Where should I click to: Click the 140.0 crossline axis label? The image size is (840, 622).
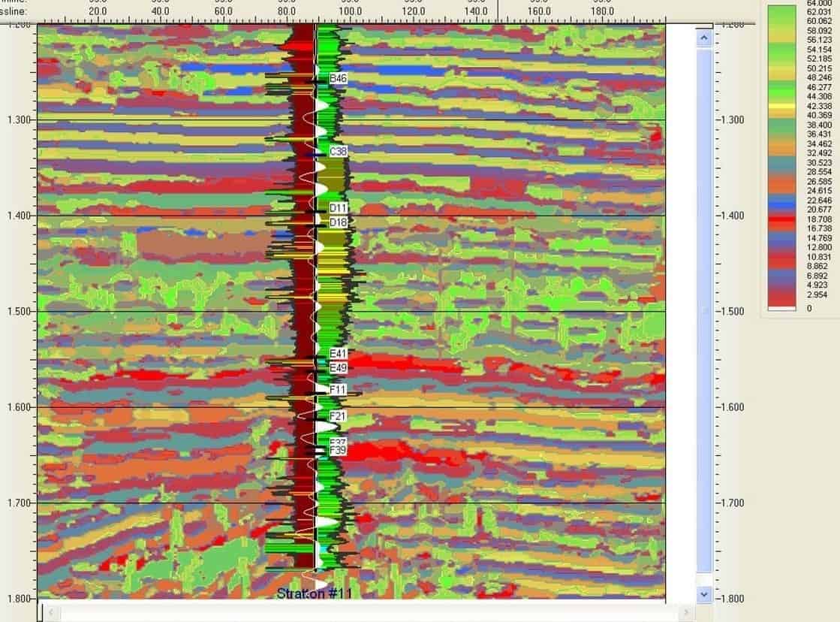[x=476, y=11]
